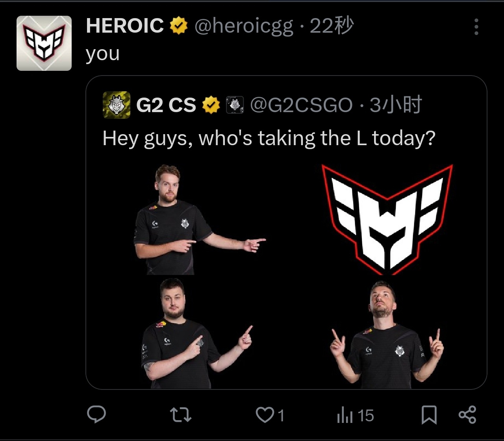Open G2 CS small avatar
The height and width of the screenshot is (441, 504).
117,105
